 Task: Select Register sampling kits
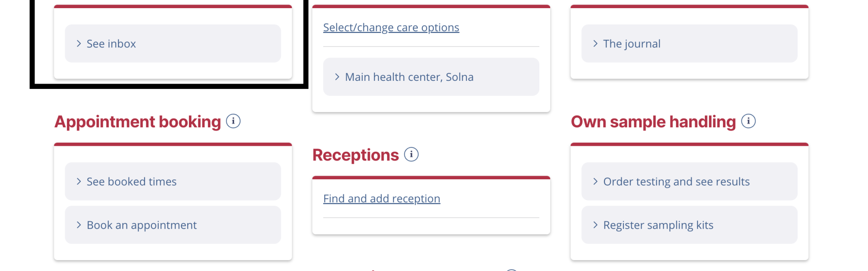(x=689, y=225)
